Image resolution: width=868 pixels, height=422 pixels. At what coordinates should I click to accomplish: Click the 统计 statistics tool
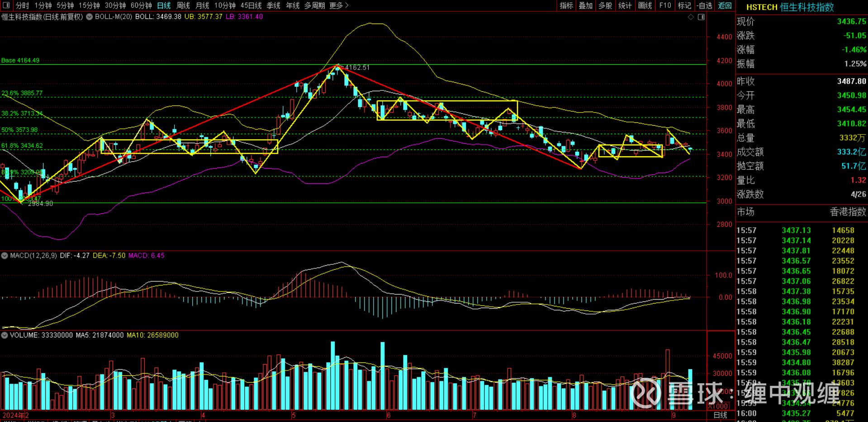[x=625, y=5]
